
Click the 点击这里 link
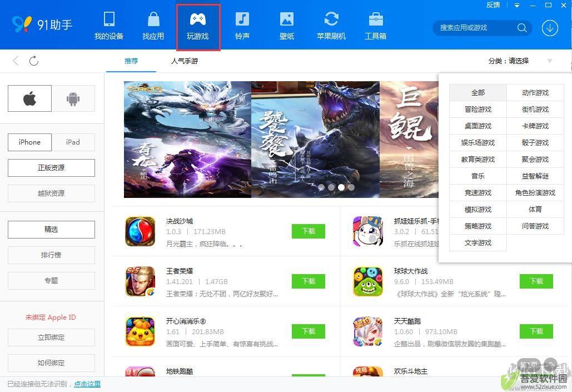click(x=87, y=384)
